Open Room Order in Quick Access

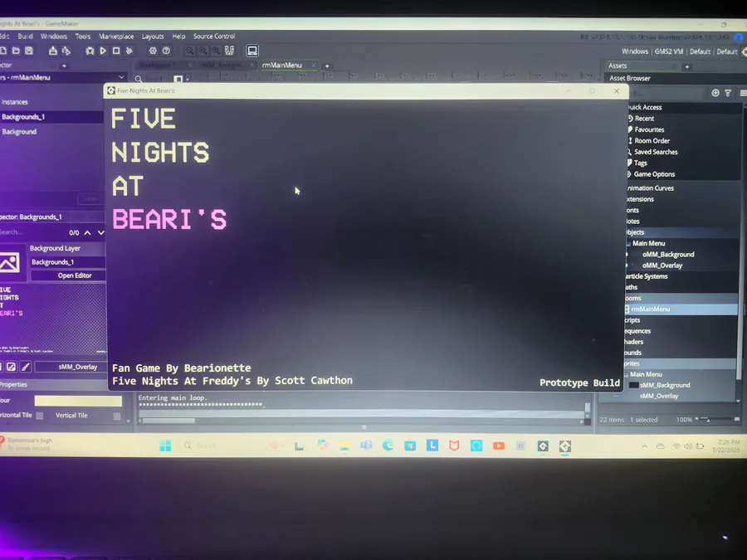(x=652, y=141)
